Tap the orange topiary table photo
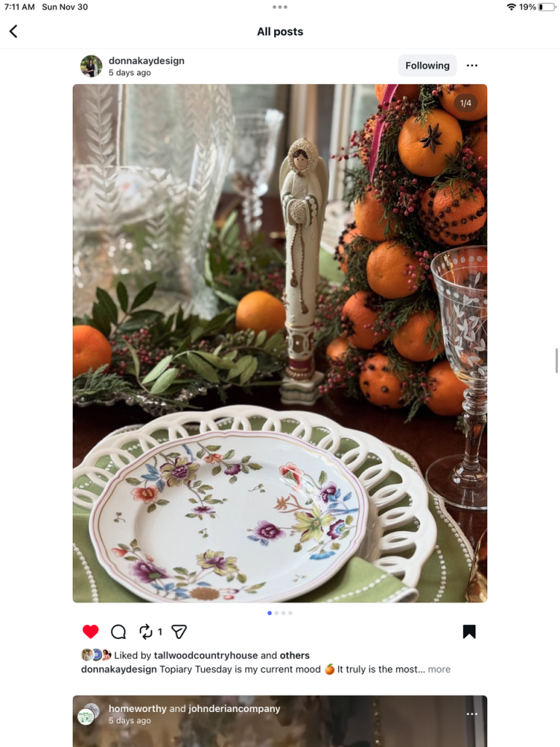Image resolution: width=560 pixels, height=747 pixels. pyautogui.click(x=280, y=343)
